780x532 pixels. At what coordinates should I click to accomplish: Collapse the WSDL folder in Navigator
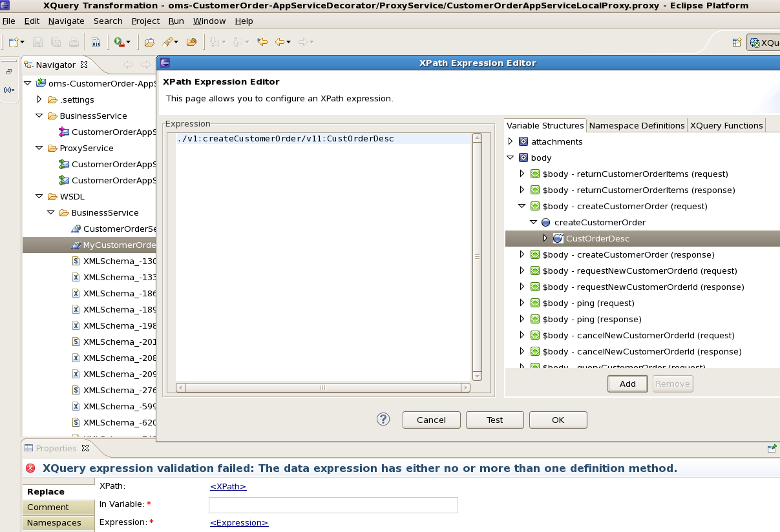point(39,196)
